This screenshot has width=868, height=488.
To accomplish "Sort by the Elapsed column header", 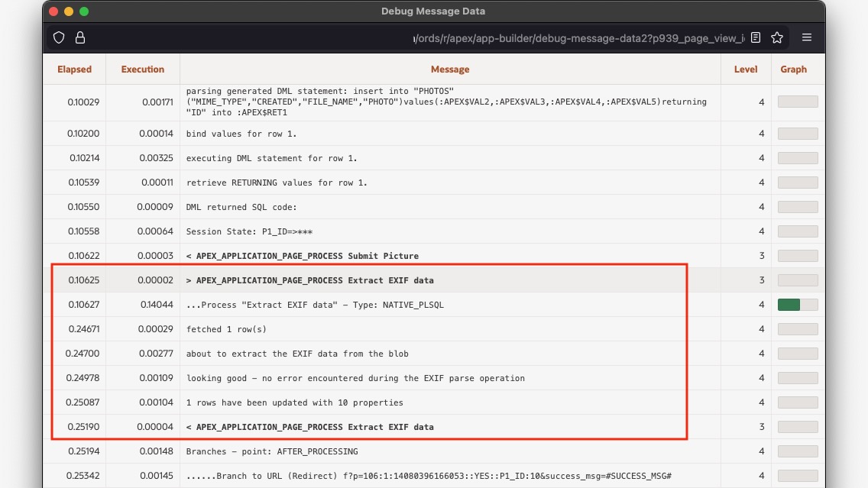I will point(74,69).
